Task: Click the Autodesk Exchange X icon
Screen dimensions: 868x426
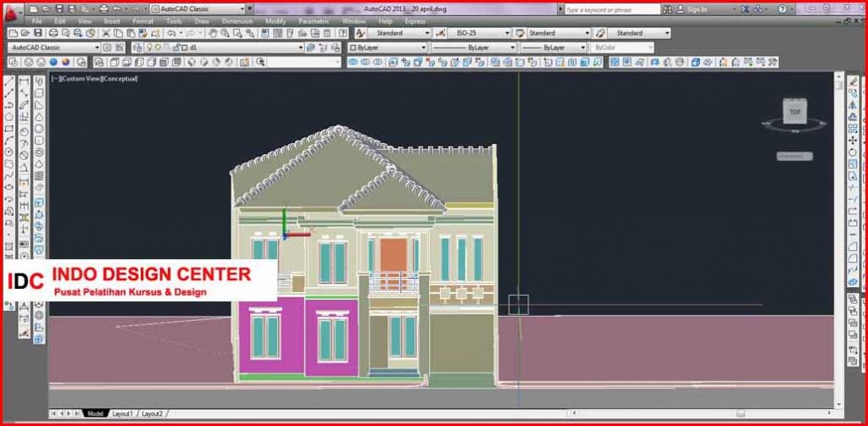Action: (745, 8)
